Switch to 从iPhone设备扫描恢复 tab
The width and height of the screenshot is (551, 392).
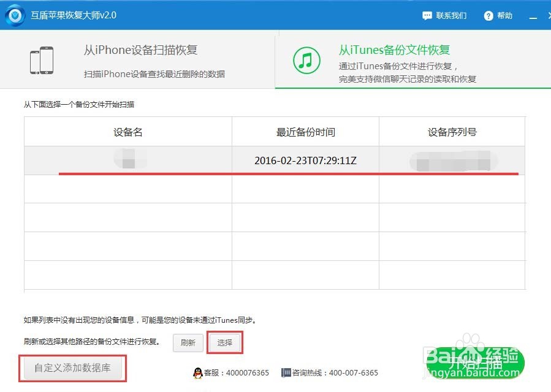pyautogui.click(x=137, y=59)
